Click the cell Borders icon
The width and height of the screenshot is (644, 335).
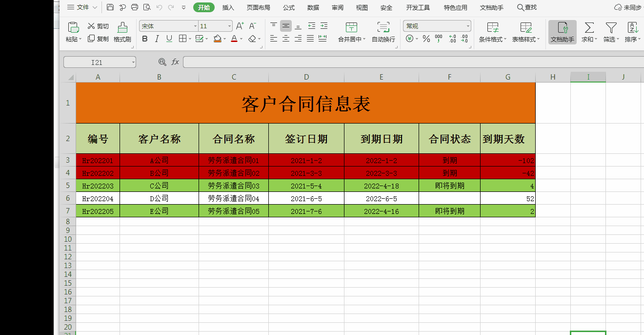pos(182,39)
